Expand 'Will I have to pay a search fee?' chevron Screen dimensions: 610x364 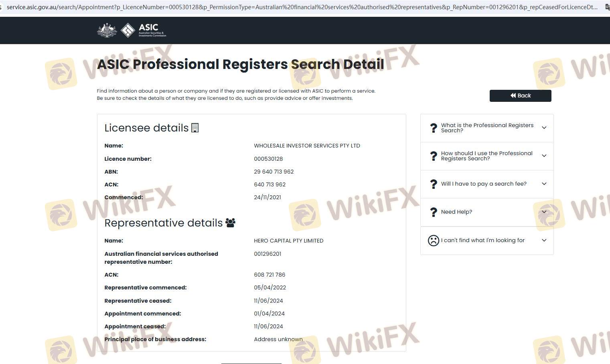click(544, 184)
